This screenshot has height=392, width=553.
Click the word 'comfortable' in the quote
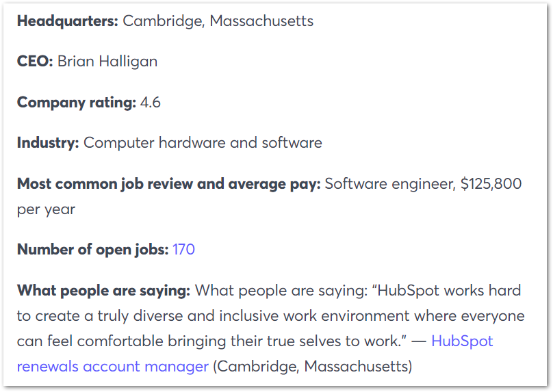pos(120,341)
